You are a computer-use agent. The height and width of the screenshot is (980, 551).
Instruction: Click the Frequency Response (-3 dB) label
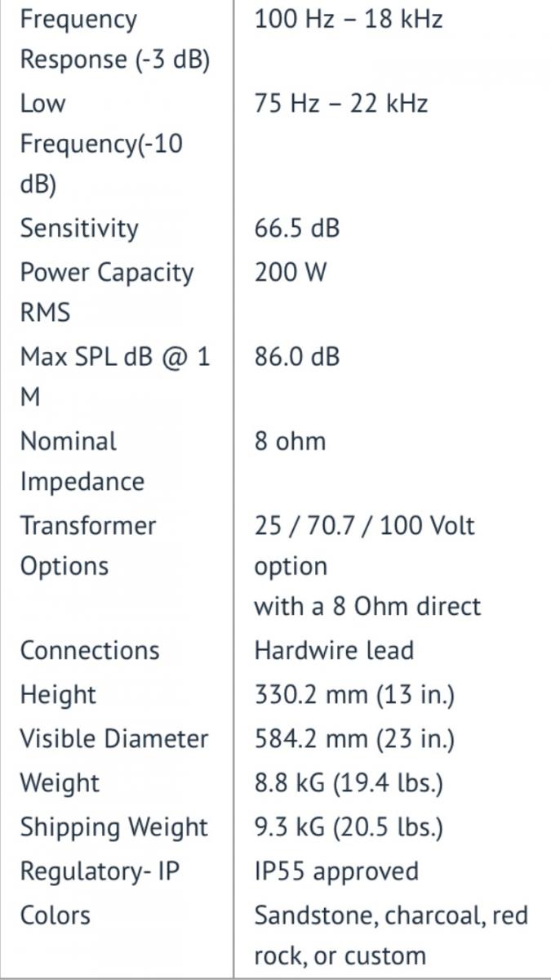point(114,39)
